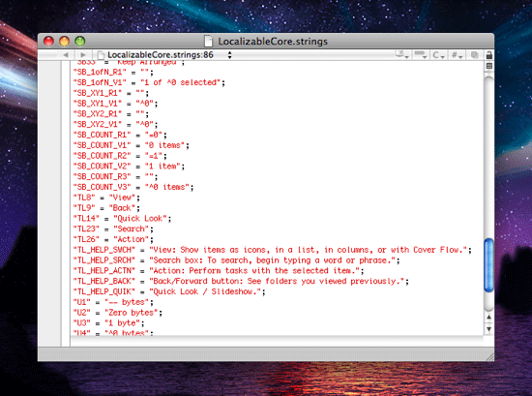Click the scrollbar up arrow

point(488,317)
